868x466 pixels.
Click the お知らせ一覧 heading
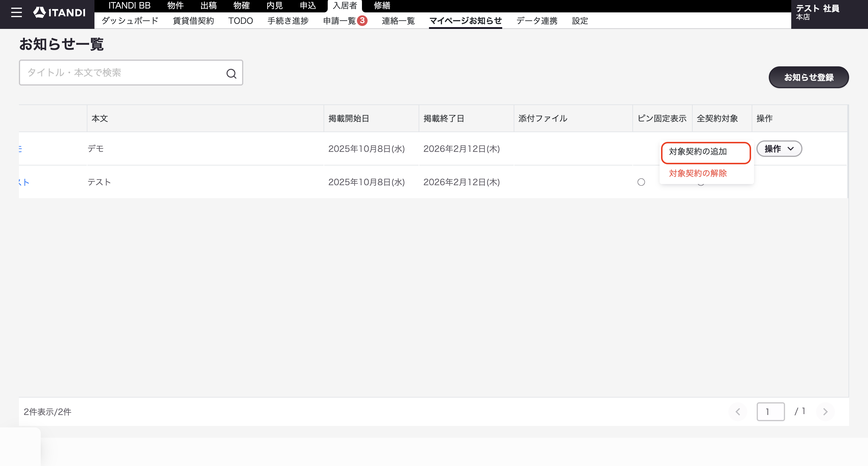coord(61,44)
